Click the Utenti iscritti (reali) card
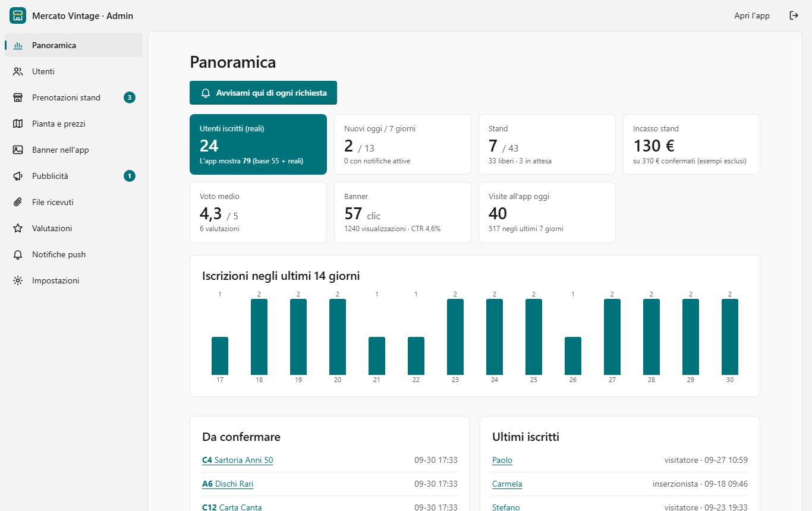This screenshot has width=812, height=511. pyautogui.click(x=258, y=144)
